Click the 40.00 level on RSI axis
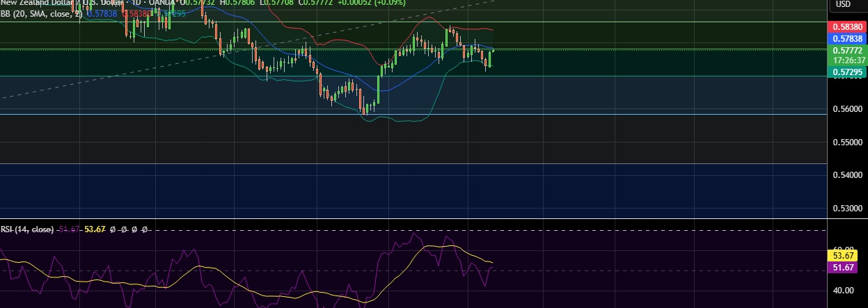This screenshot has height=308, width=868. (x=843, y=291)
